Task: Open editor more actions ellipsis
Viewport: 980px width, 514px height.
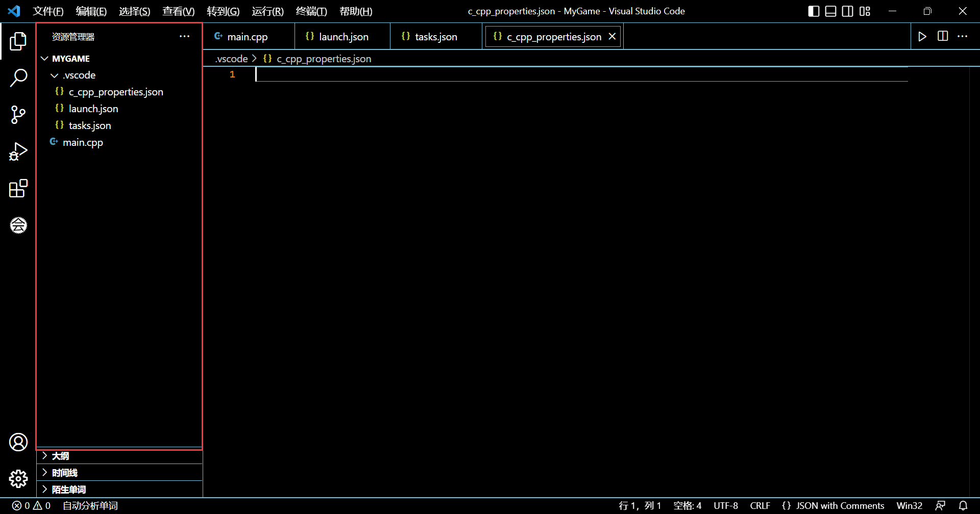Action: (963, 36)
